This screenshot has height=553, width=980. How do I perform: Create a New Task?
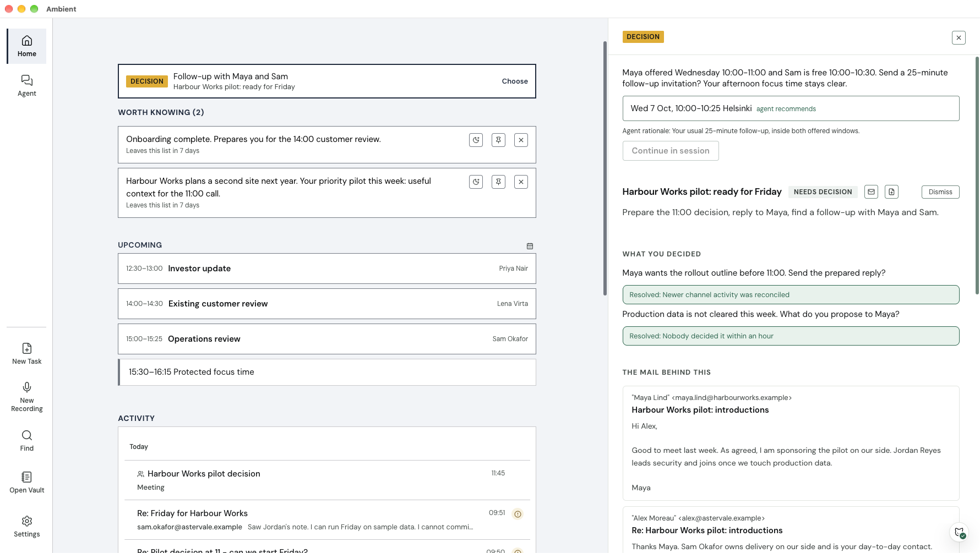click(26, 354)
